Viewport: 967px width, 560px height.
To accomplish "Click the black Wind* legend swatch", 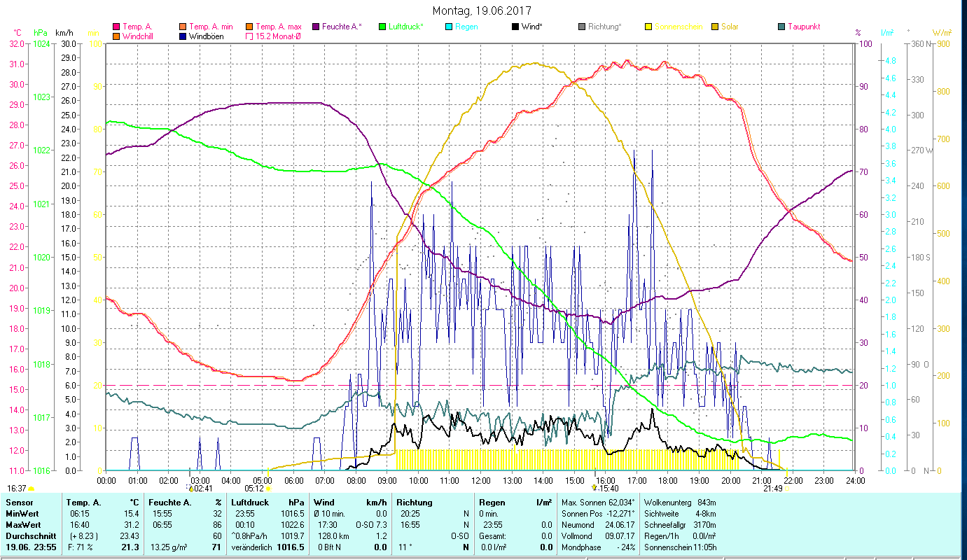I will click(515, 27).
